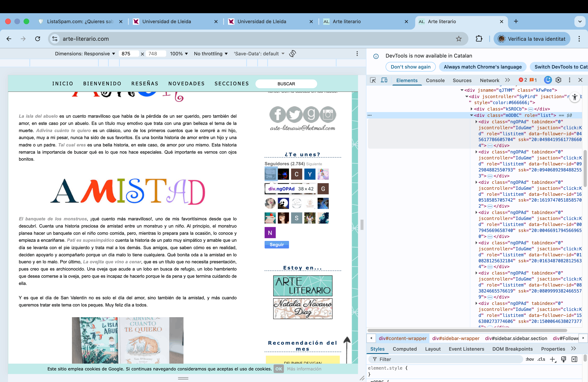Switch to the Console tab
This screenshot has height=382, width=588.
click(435, 81)
